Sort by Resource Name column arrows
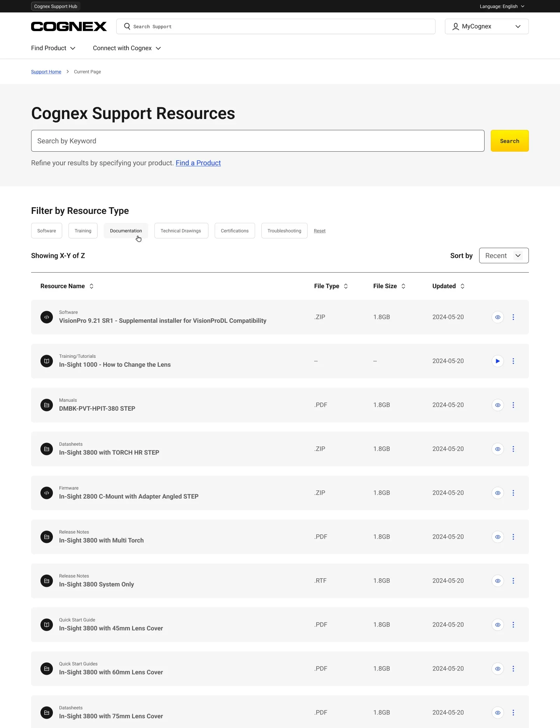Image resolution: width=560 pixels, height=728 pixels. pos(91,286)
